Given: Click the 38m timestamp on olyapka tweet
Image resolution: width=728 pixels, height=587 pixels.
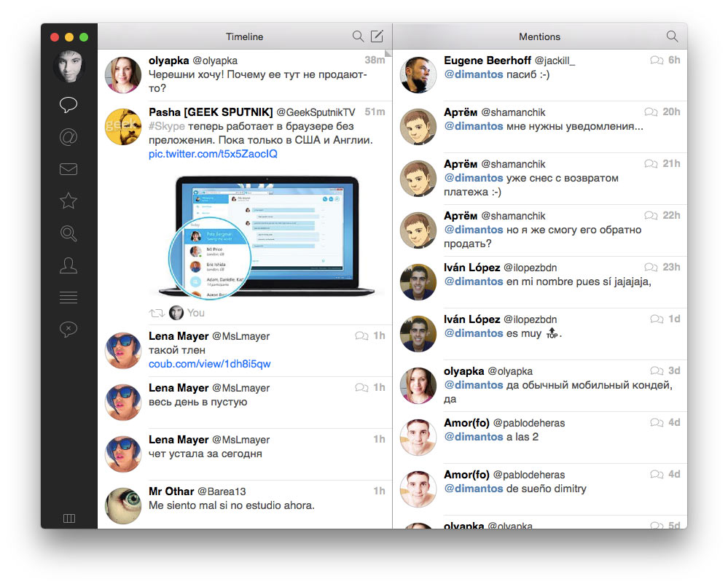Looking at the screenshot, I should tap(375, 60).
